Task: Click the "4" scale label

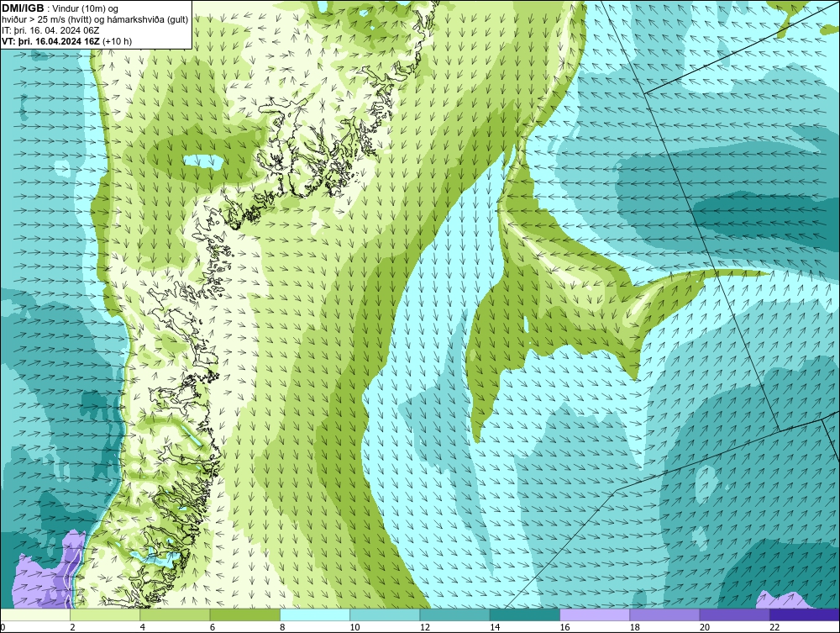Action: [x=143, y=628]
